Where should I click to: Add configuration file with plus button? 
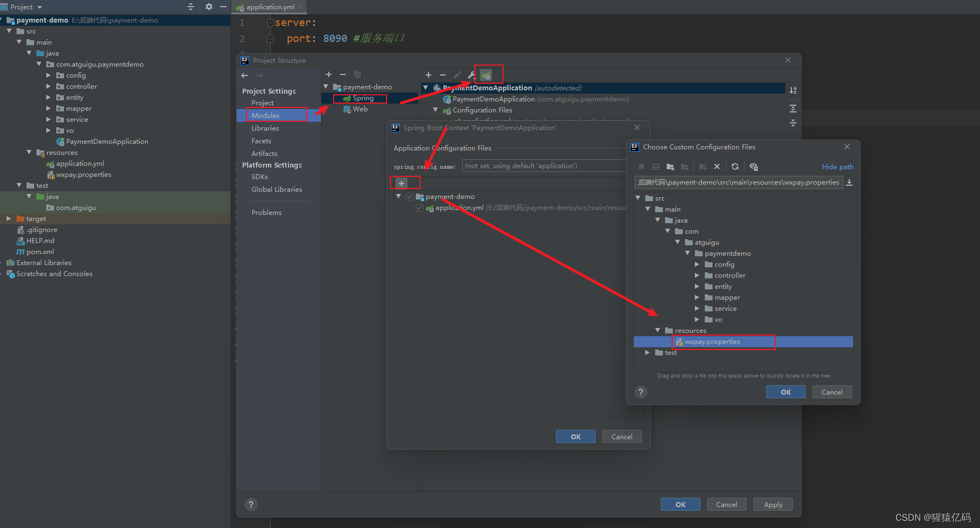(x=401, y=183)
